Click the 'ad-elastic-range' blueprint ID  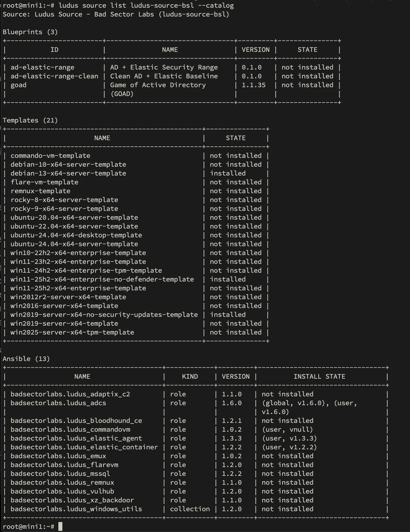[42, 68]
